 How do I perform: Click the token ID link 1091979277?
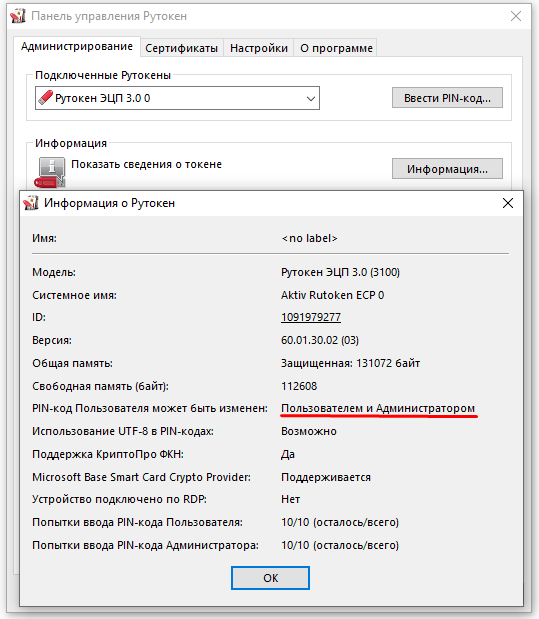311,317
